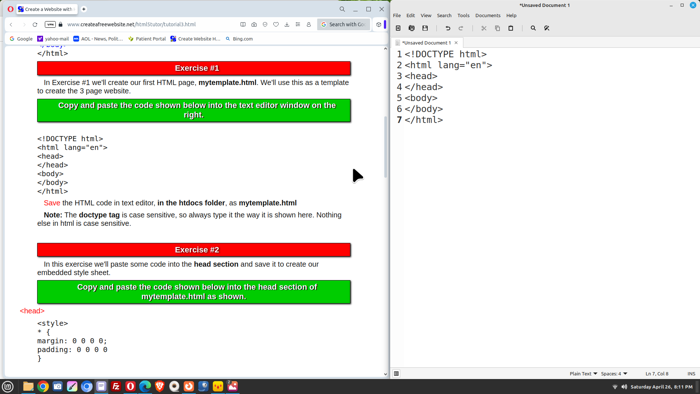Image resolution: width=700 pixels, height=394 pixels.
Task: Click the Cut scissors icon
Action: [x=483, y=28]
